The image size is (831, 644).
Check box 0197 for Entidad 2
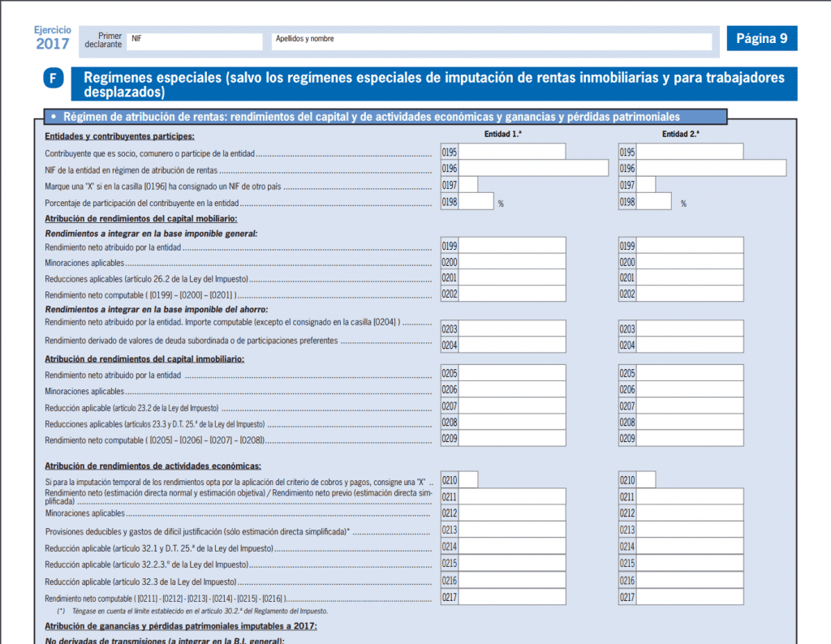click(x=646, y=185)
